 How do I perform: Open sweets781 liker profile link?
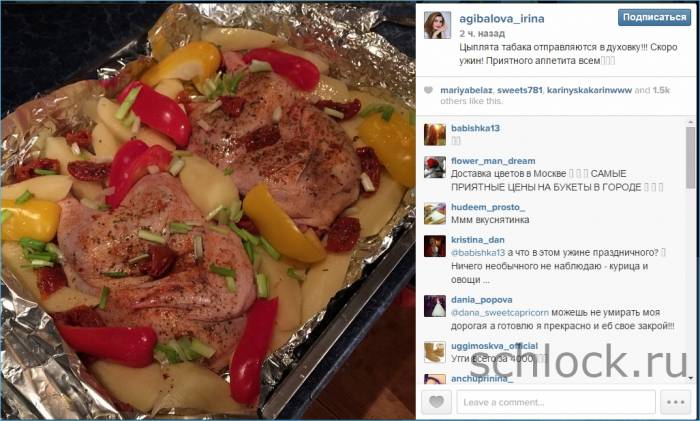pos(520,90)
